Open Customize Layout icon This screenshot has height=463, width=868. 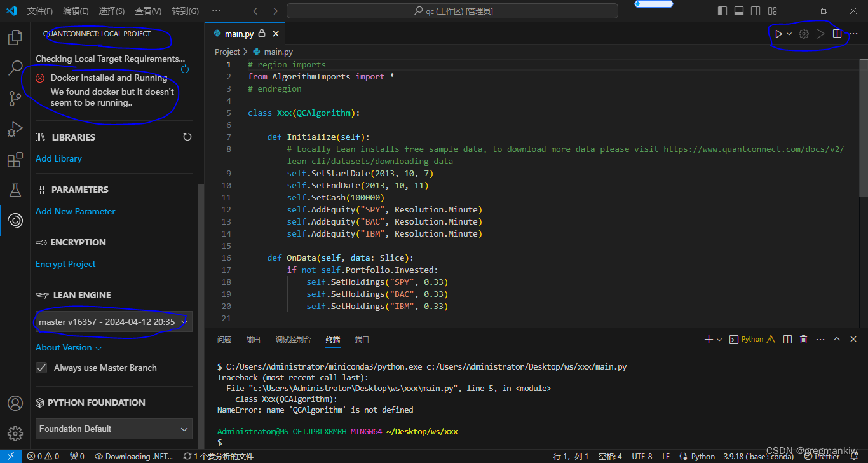772,11
